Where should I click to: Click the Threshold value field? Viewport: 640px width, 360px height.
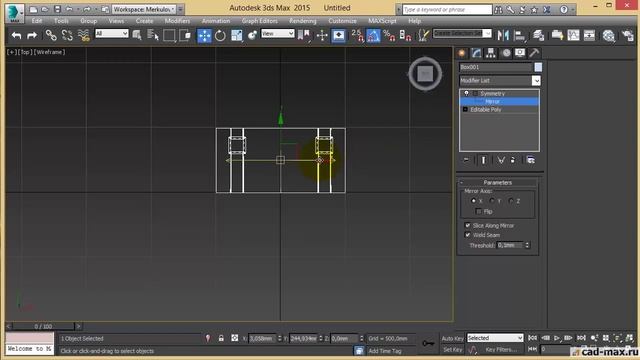pos(509,245)
